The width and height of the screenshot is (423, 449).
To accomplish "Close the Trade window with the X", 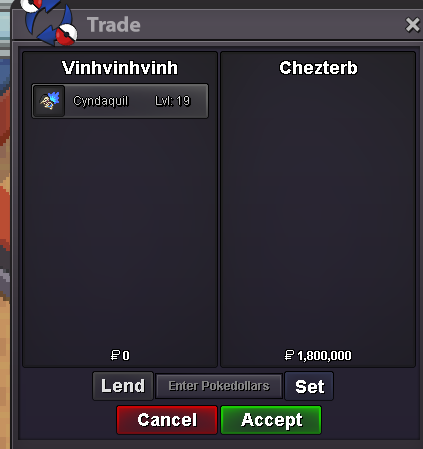I will [x=412, y=25].
